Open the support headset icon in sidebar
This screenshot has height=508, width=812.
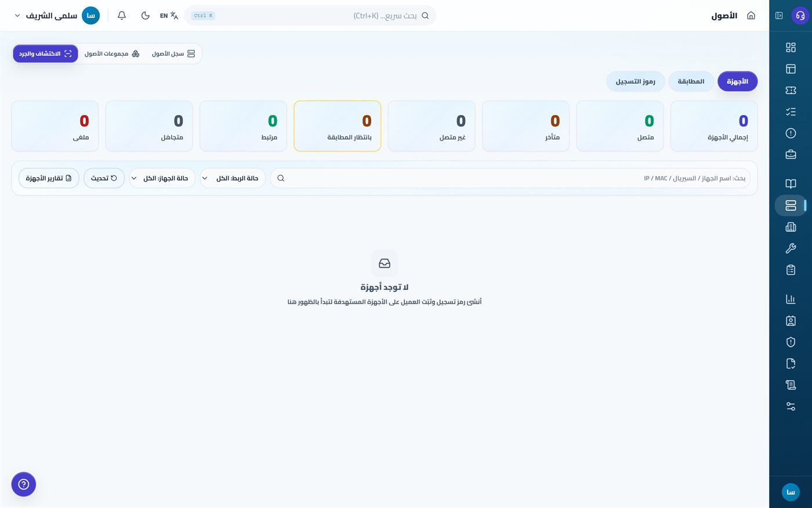click(800, 16)
